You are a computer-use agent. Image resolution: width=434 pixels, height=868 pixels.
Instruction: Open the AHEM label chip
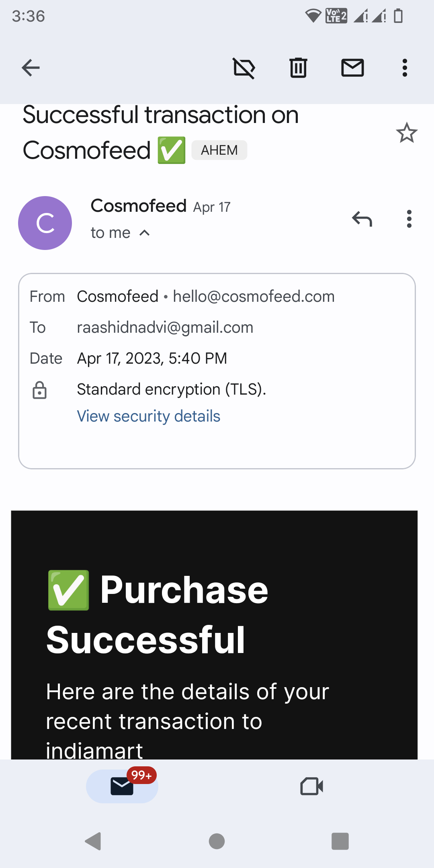(x=219, y=150)
